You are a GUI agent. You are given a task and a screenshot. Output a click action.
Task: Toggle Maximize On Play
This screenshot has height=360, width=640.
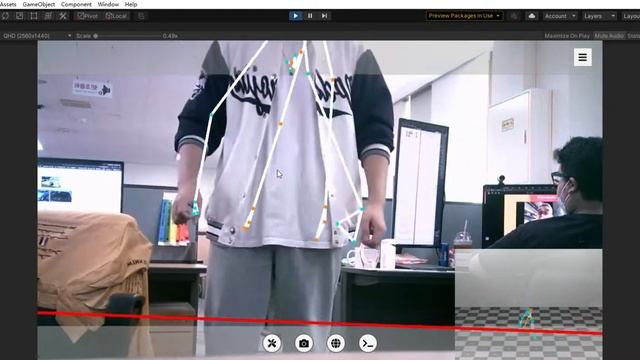(567, 36)
